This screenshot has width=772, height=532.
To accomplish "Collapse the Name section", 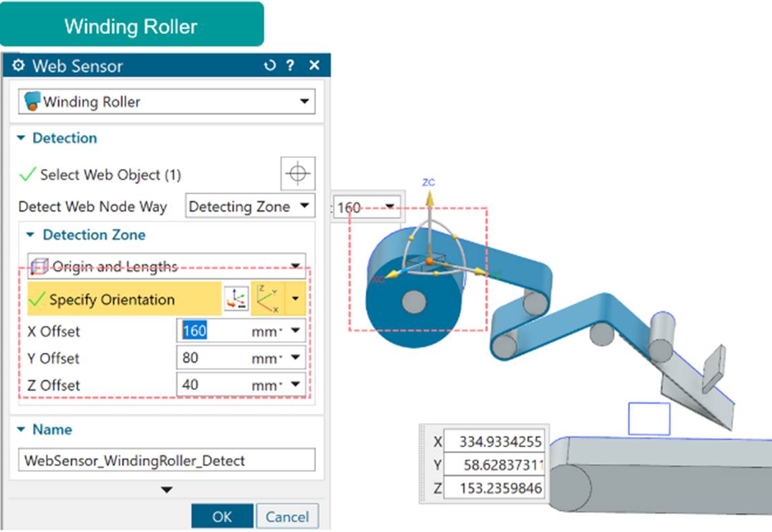I will pos(21,429).
